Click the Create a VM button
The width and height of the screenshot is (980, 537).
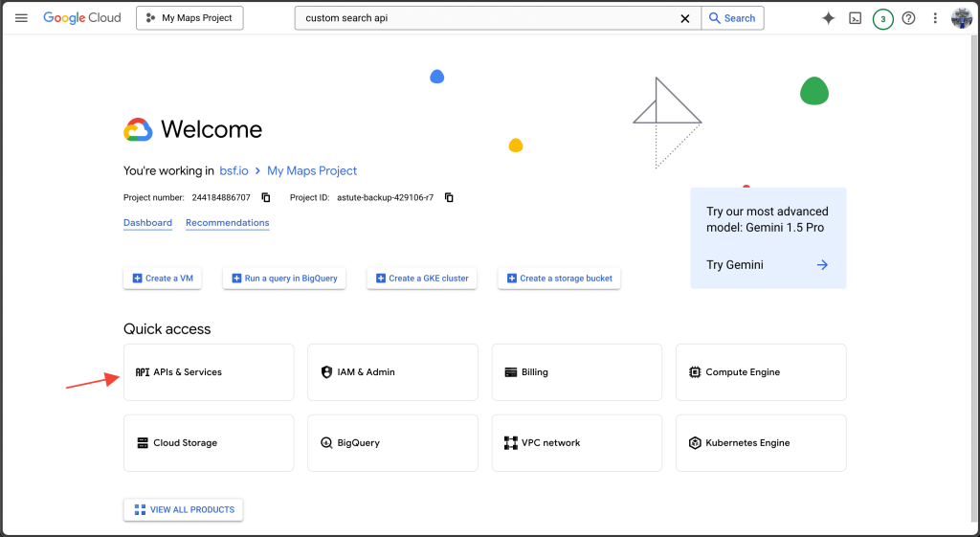coord(162,279)
